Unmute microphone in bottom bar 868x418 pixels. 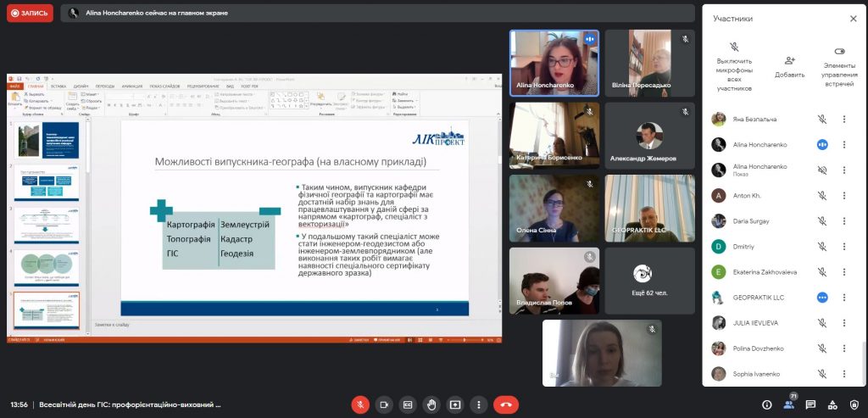(x=360, y=404)
